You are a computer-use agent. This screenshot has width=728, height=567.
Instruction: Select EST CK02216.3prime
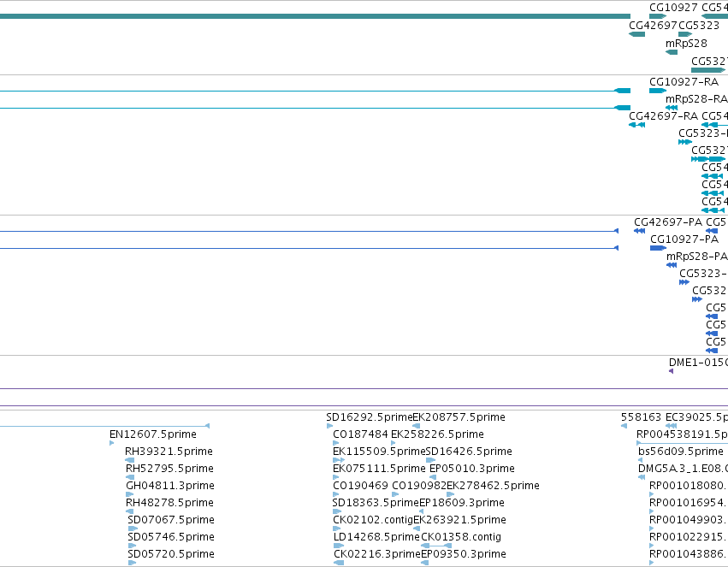[x=377, y=554]
